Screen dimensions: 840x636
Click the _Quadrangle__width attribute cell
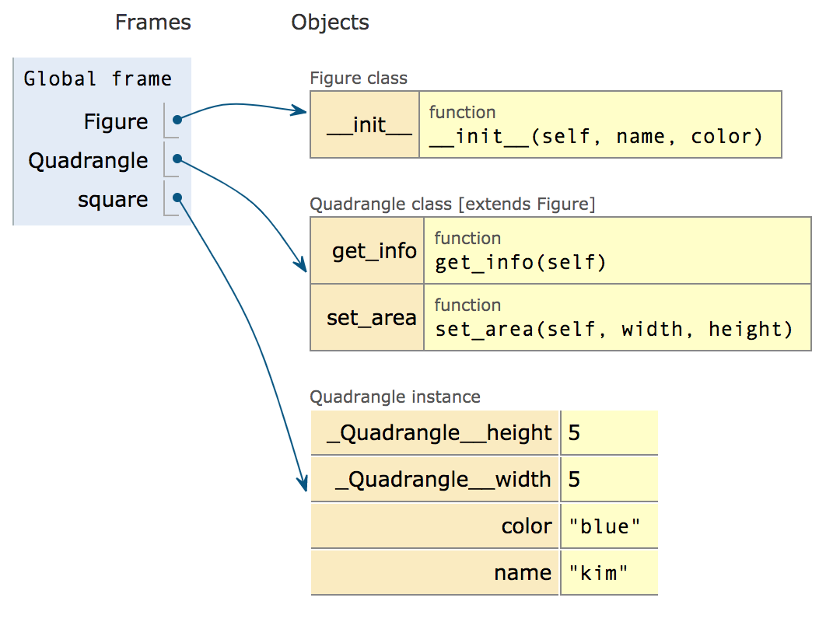point(435,479)
